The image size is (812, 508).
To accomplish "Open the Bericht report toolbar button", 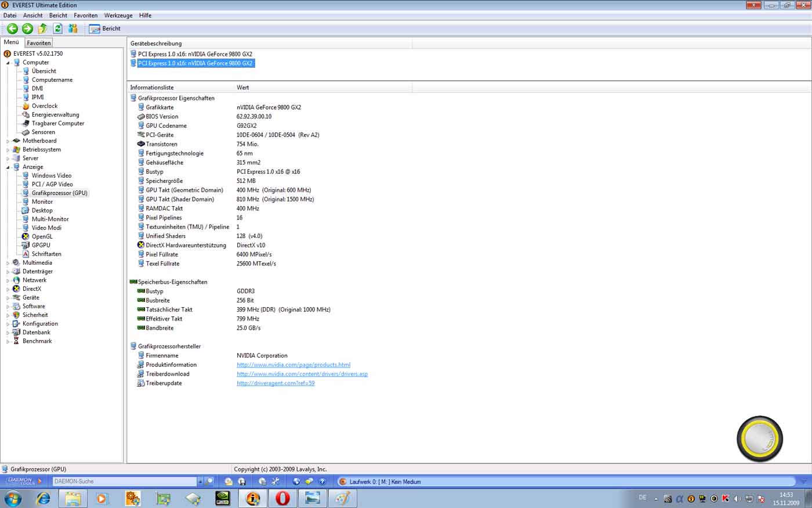I will 105,28.
